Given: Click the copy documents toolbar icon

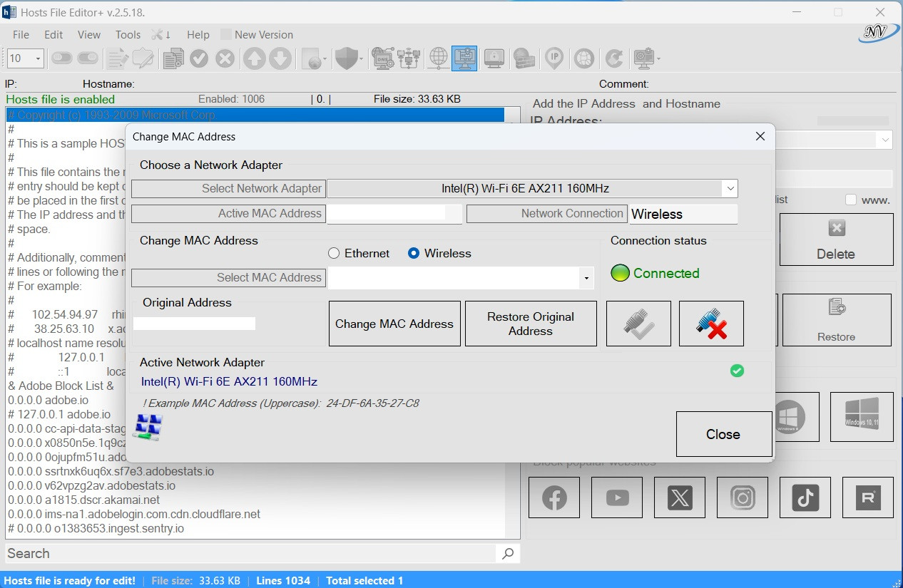Looking at the screenshot, I should 173,58.
